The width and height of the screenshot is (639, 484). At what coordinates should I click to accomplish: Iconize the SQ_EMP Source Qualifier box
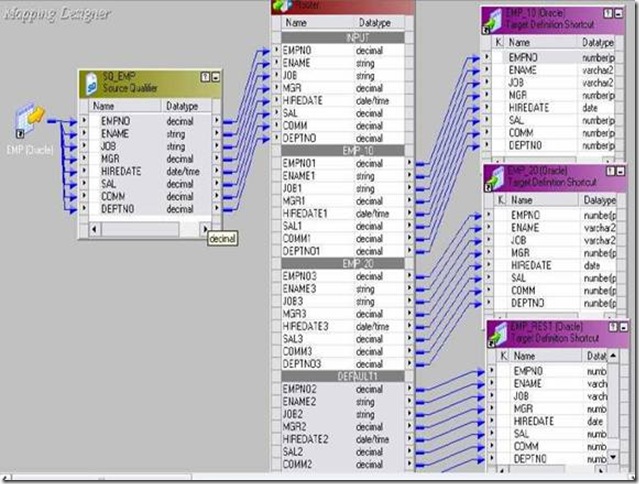(x=216, y=77)
